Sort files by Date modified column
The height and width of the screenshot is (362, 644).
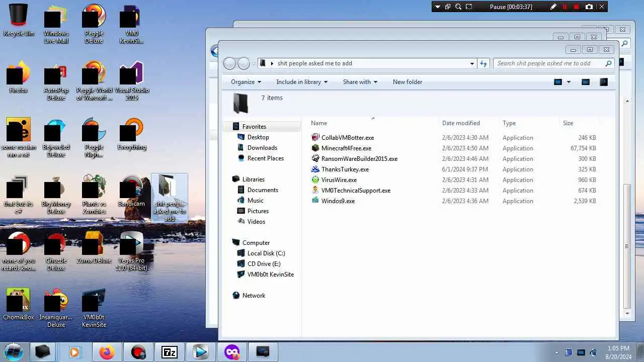click(x=469, y=123)
